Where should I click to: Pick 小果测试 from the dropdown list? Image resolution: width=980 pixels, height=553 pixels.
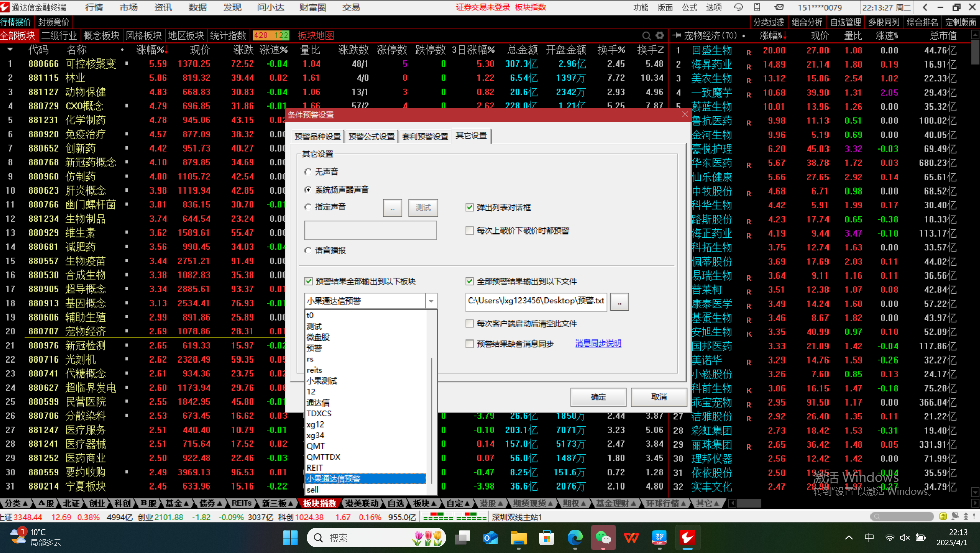tap(365, 380)
